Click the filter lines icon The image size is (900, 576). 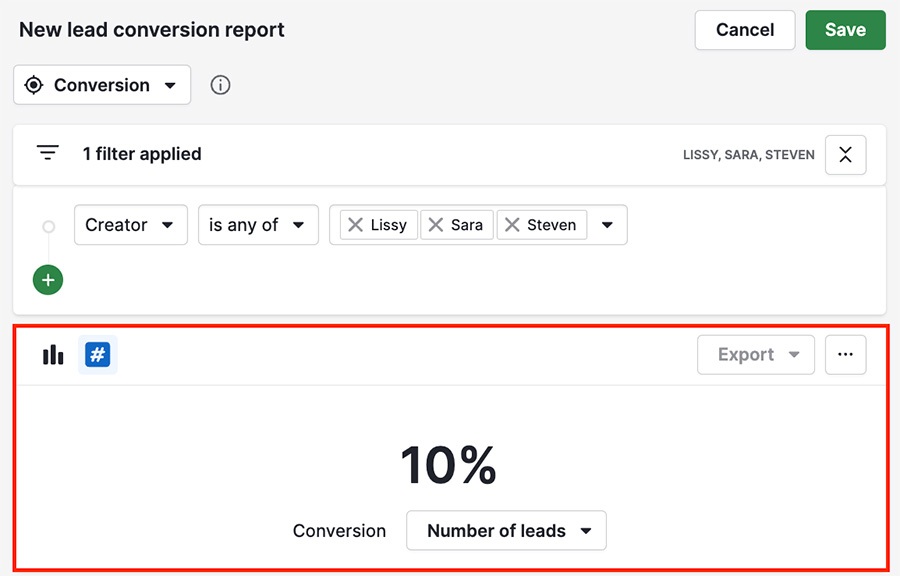tap(47, 152)
